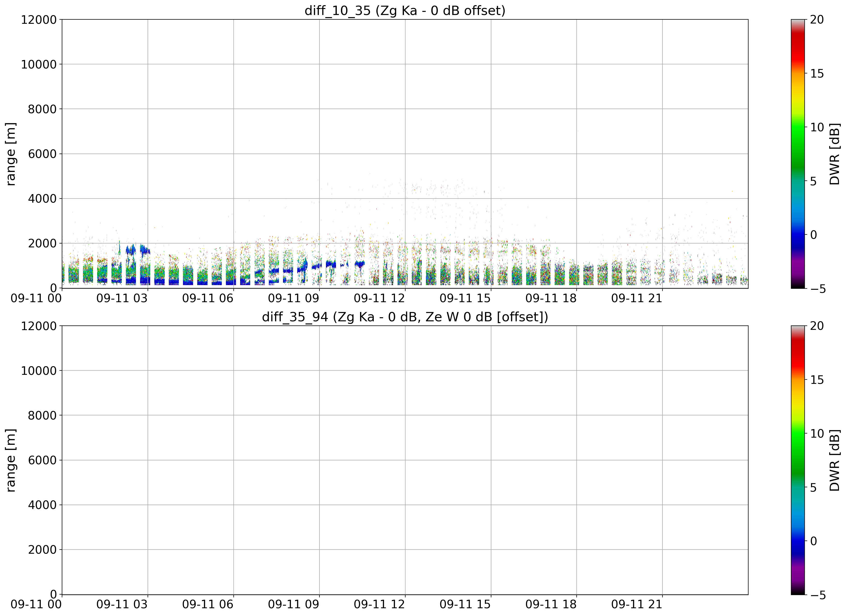Click the 4000 y-tick in the diff_10_35 plot

[42, 198]
